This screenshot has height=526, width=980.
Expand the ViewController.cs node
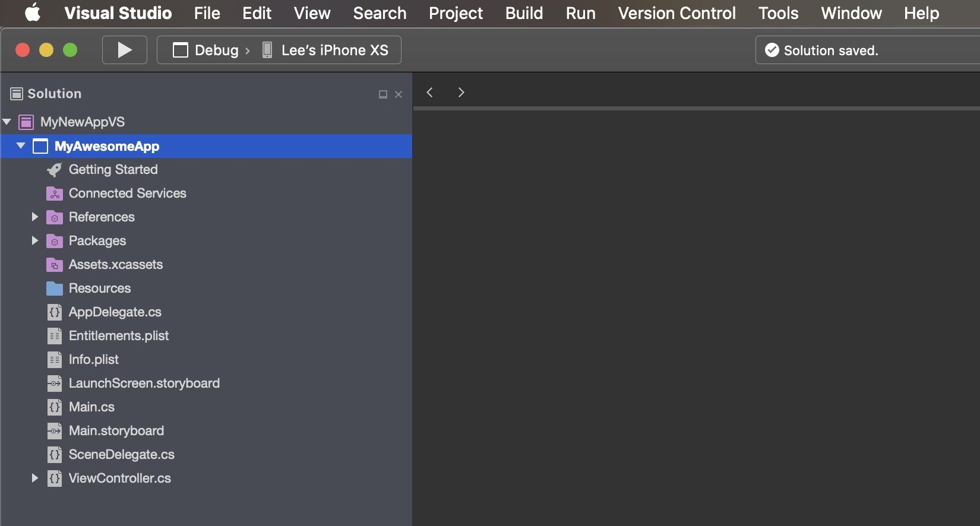point(34,478)
